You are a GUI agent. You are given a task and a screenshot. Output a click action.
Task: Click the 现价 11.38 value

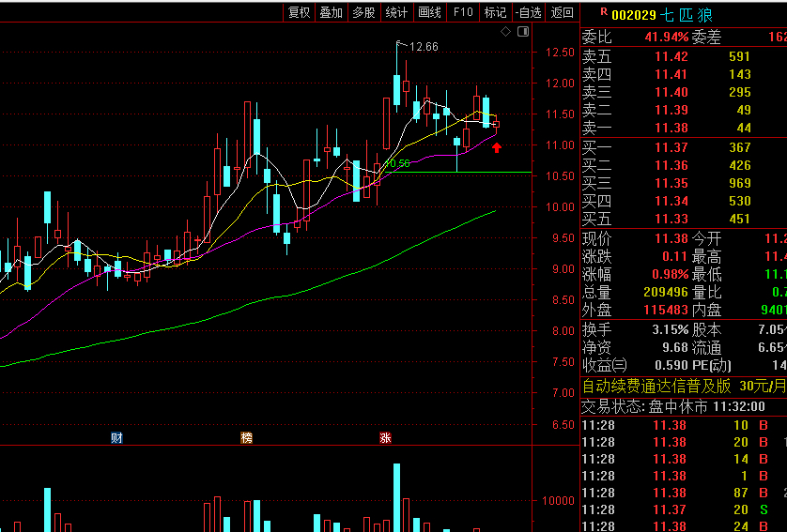[x=671, y=238]
